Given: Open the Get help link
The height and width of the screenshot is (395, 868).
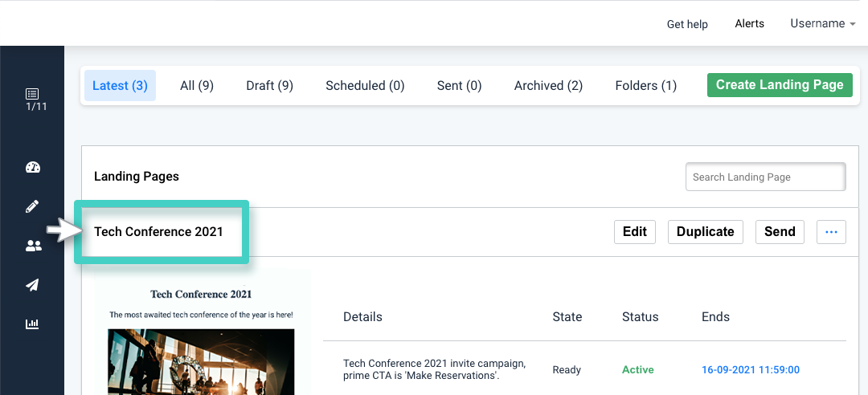Looking at the screenshot, I should pos(687,24).
